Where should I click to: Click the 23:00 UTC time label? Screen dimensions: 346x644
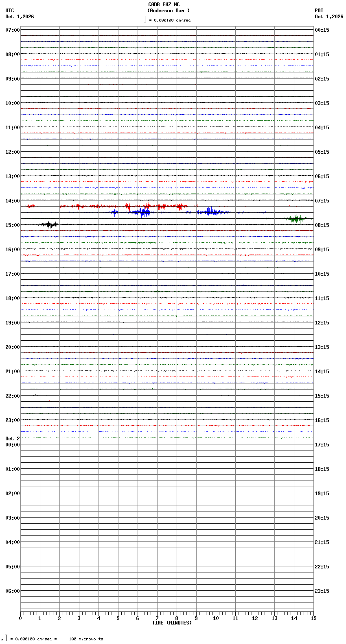click(13, 420)
